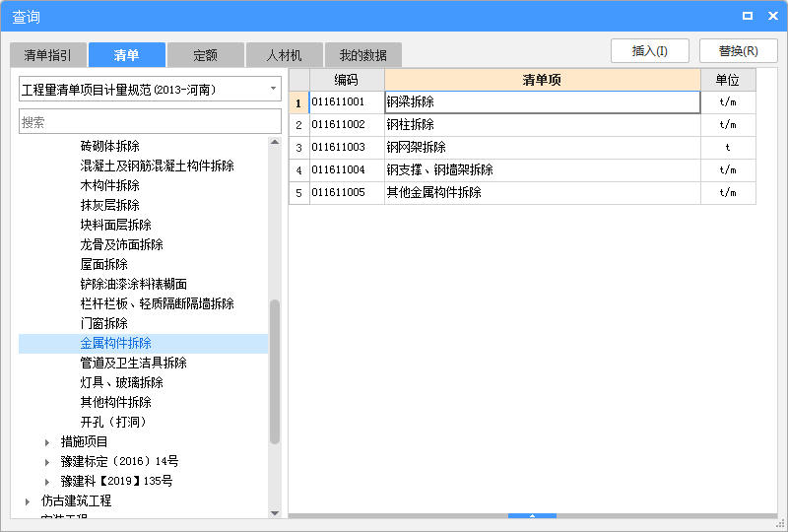Select tree item 木构件拆除
Image resolution: width=788 pixels, height=532 pixels.
[x=110, y=185]
